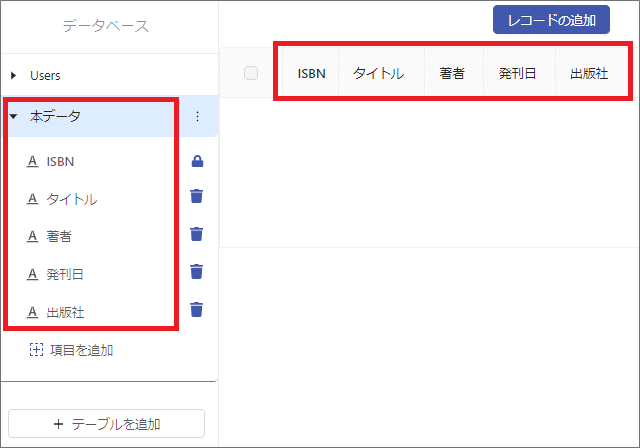Image resolution: width=640 pixels, height=448 pixels.
Task: Select the ISBN field in sidebar
Action: [x=60, y=162]
